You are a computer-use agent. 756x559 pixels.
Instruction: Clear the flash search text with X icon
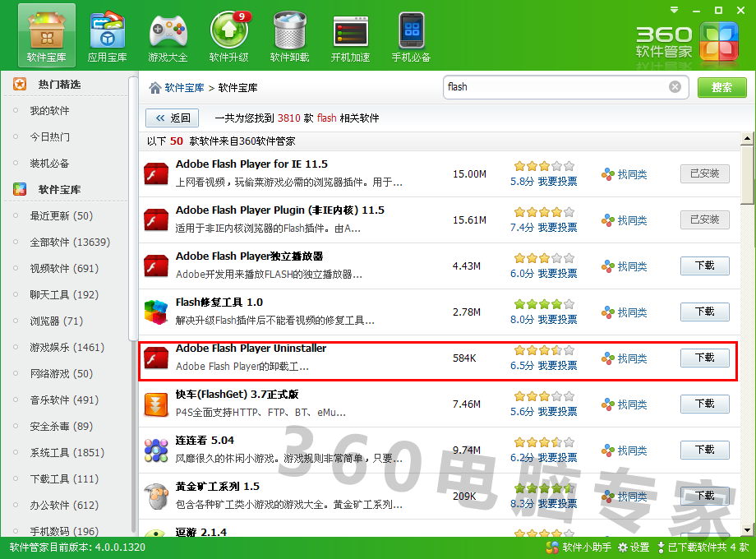675,87
